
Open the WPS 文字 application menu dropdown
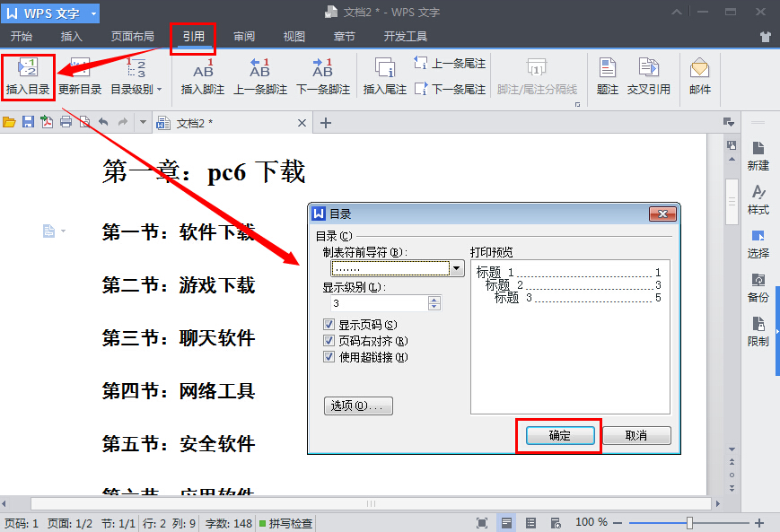coord(93,13)
